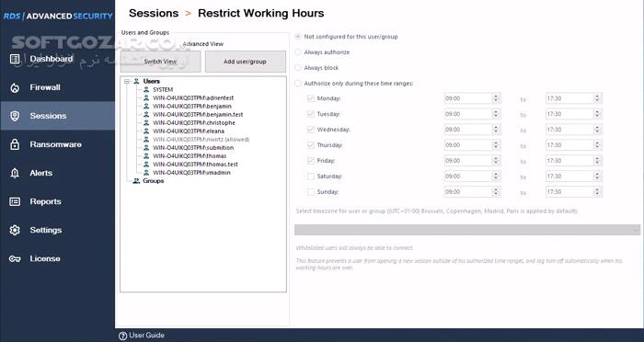Click the License key icon
Viewport: 644px width, 342px height.
tap(15, 259)
